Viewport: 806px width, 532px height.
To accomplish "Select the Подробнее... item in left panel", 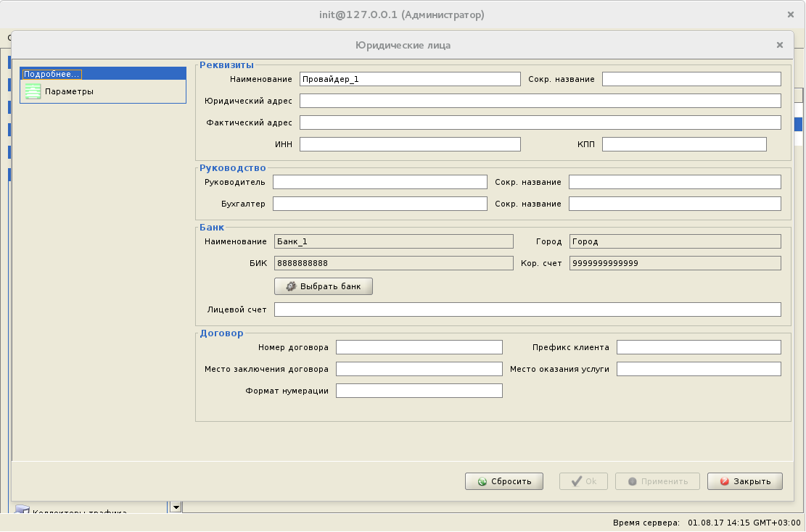I will pyautogui.click(x=52, y=74).
